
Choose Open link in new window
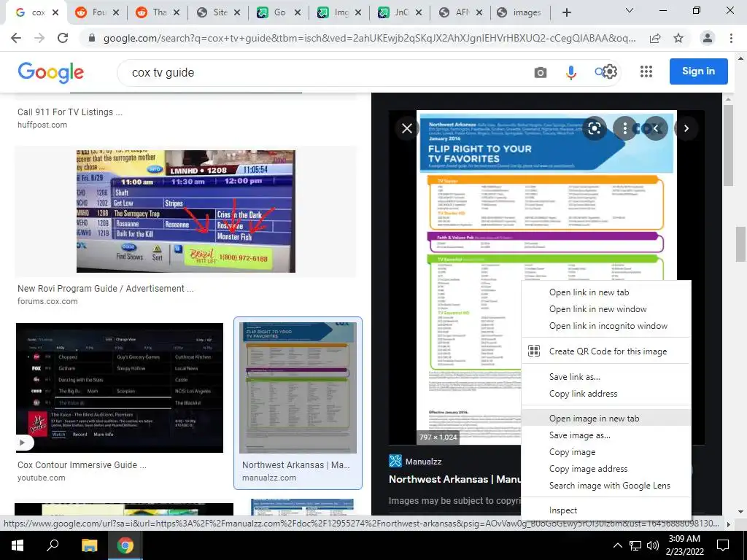[606, 309]
